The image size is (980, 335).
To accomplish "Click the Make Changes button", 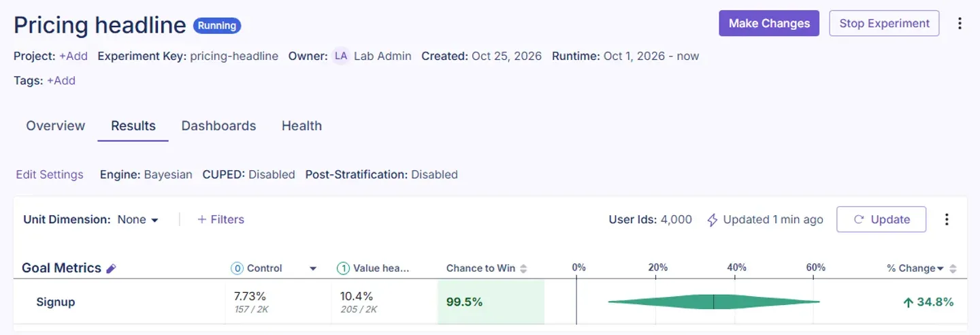I will 769,23.
